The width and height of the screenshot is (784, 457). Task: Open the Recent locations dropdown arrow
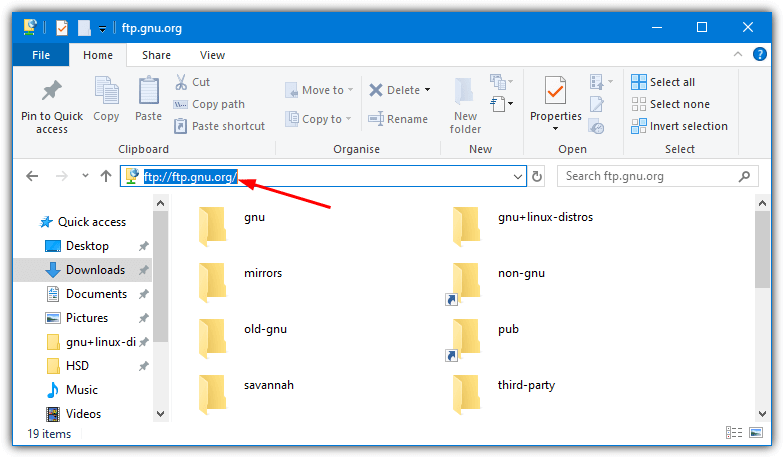pos(85,176)
